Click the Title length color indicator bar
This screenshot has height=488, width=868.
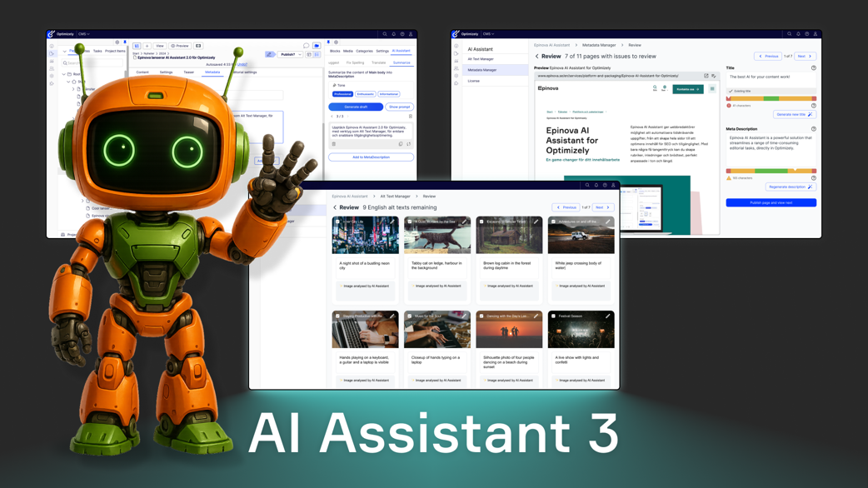pos(771,98)
